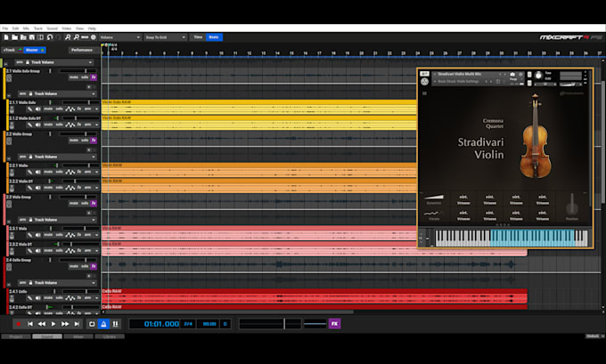Click instrument icon on 2.3.1 Viola track

(x=12, y=234)
